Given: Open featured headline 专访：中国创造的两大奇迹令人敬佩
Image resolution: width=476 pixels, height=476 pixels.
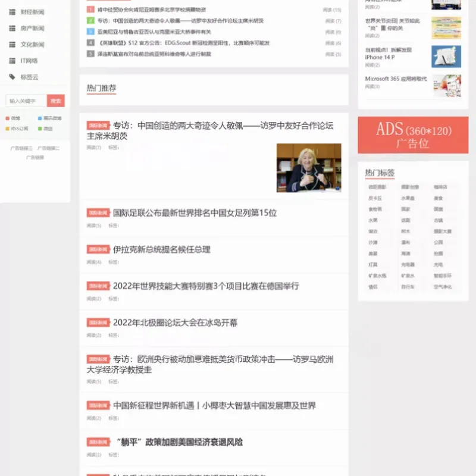Looking at the screenshot, I should click(210, 131).
